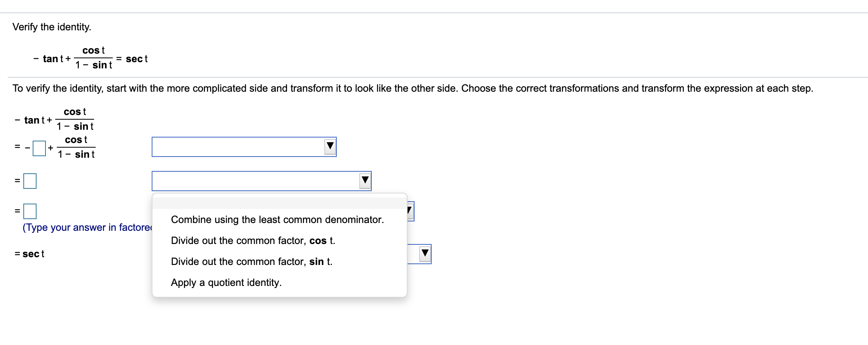Open the dropdown arrow beside the sec t line

tap(425, 254)
